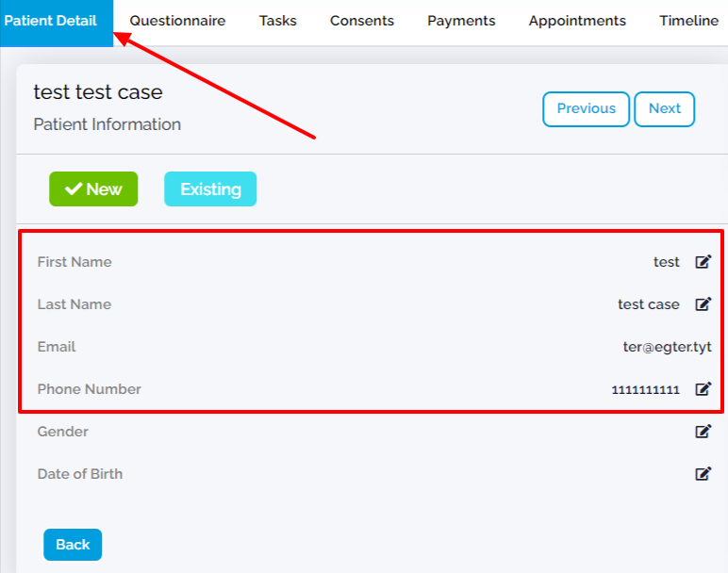Click the Last Name edit pencil icon
The width and height of the screenshot is (728, 573).
pos(703,303)
